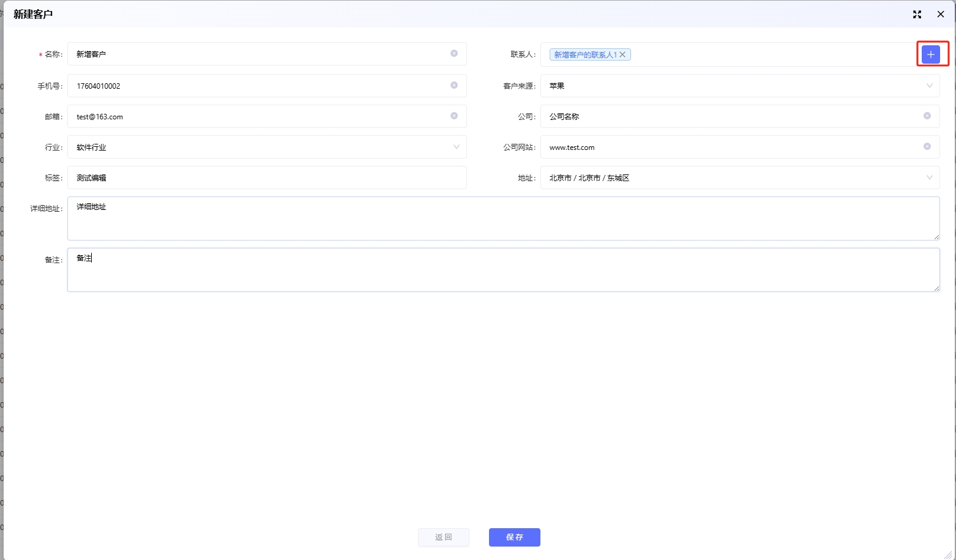Remove the 新增客户的联系人1 tag
The width and height of the screenshot is (956, 560).
[x=622, y=54]
